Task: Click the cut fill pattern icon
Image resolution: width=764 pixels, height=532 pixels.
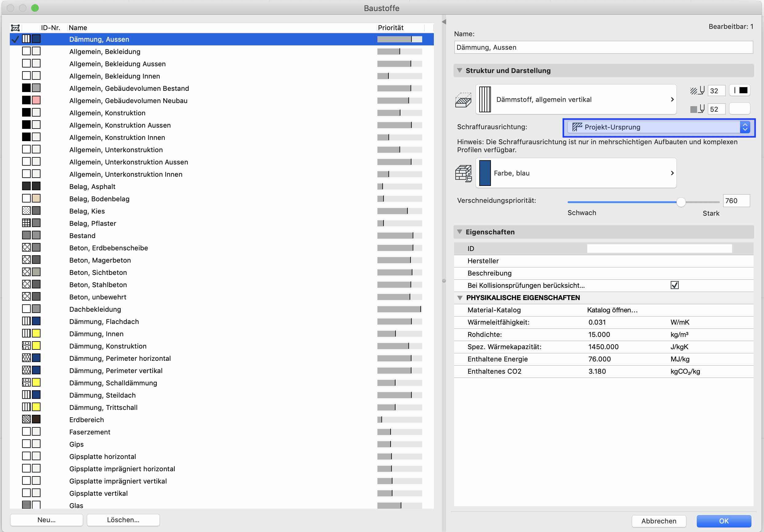Action: point(463,100)
